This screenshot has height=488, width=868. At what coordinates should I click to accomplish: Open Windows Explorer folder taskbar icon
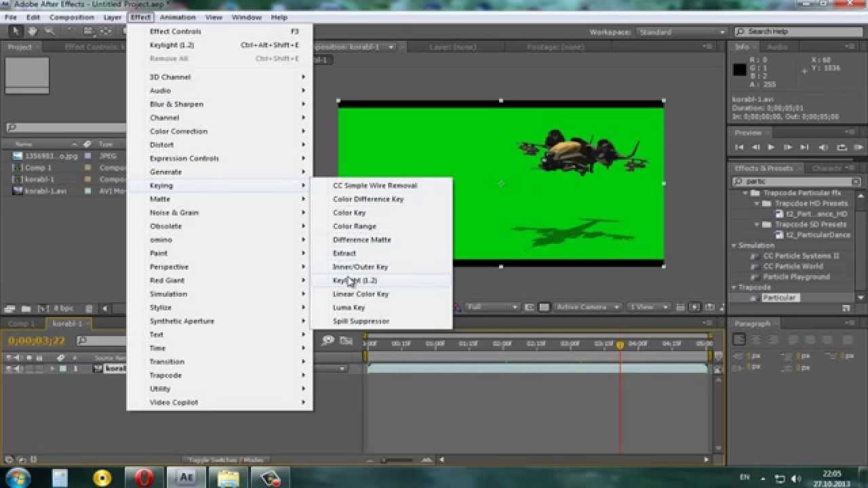tap(229, 478)
